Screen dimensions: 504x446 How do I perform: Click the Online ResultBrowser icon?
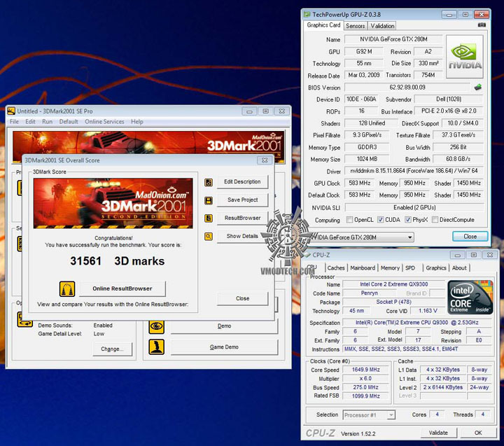[67, 288]
